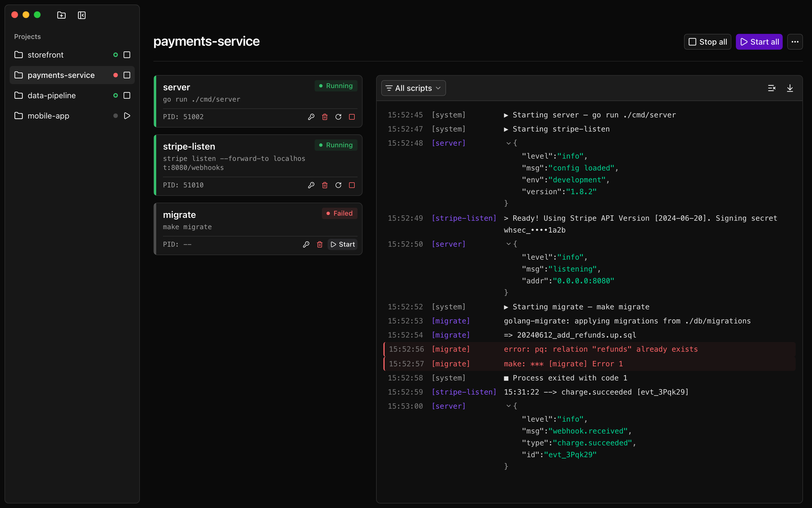Click the make migrate command text
The width and height of the screenshot is (812, 508).
point(187,227)
